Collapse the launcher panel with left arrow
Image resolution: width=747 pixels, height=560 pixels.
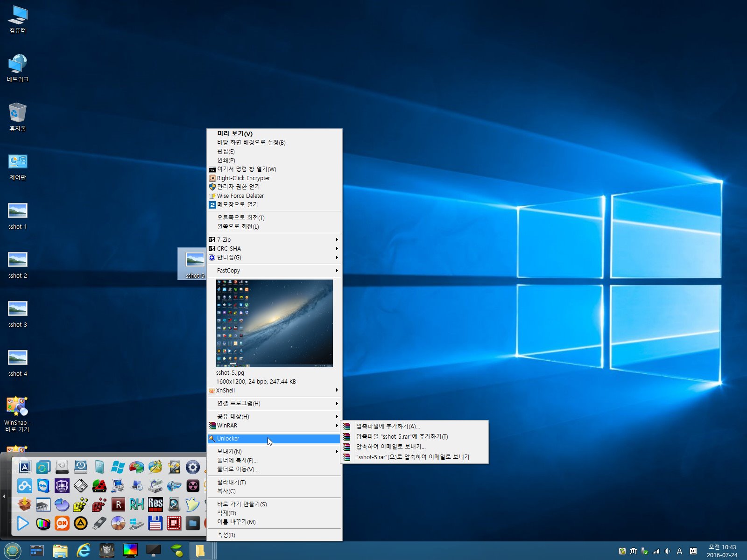point(4,496)
